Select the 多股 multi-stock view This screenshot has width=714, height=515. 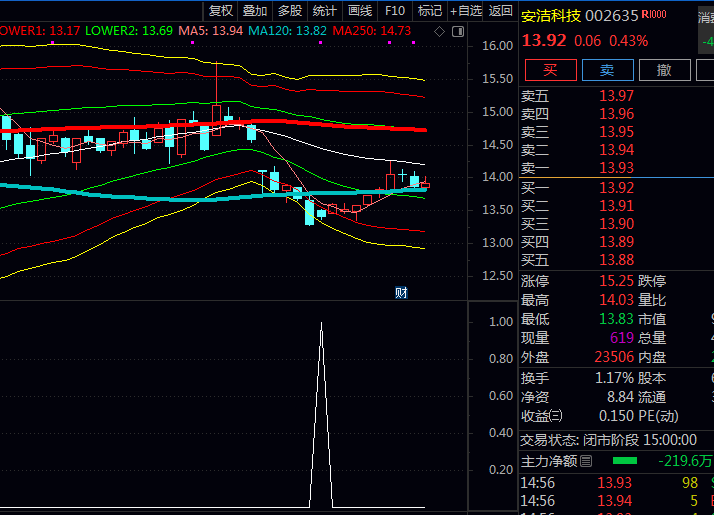click(x=290, y=11)
